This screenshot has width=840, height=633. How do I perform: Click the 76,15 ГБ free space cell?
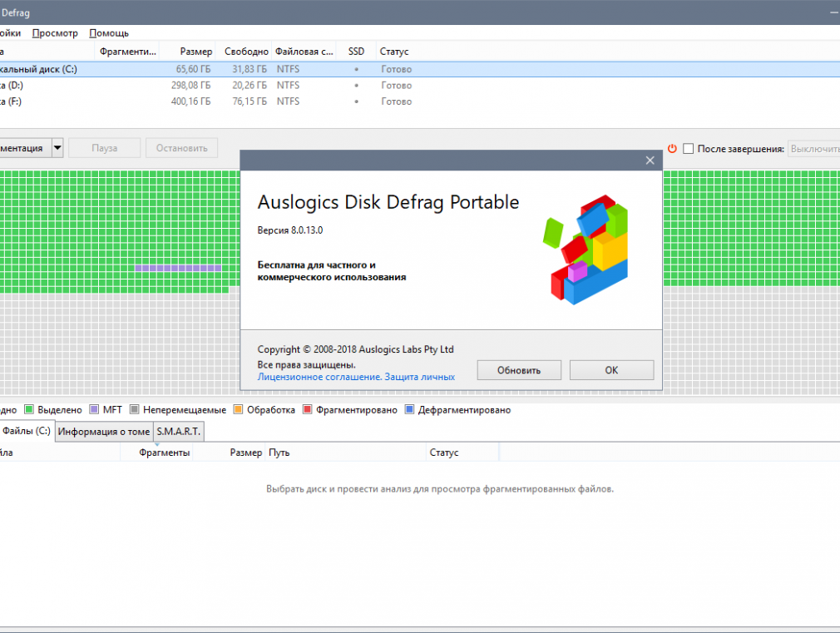point(250,101)
